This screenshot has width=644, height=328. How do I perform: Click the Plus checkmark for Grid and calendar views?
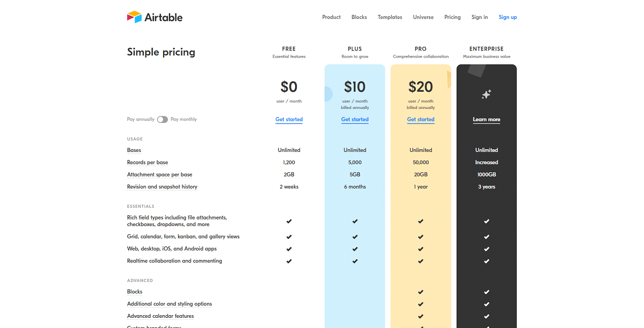click(x=355, y=236)
